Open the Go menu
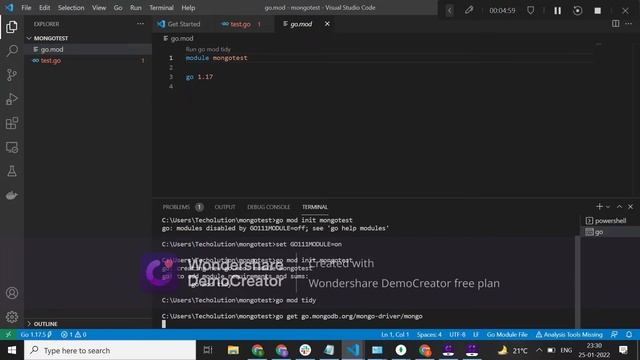The image size is (640, 360). pos(118,8)
